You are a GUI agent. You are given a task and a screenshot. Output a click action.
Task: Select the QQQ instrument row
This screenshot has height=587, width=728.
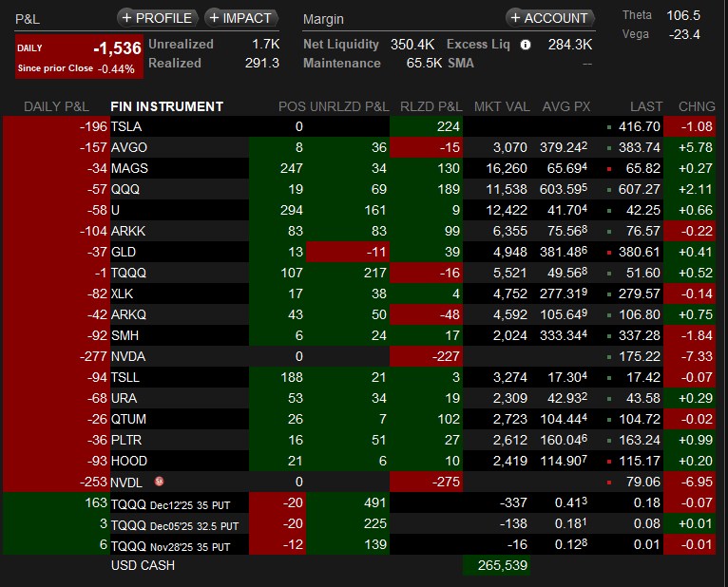click(x=359, y=189)
